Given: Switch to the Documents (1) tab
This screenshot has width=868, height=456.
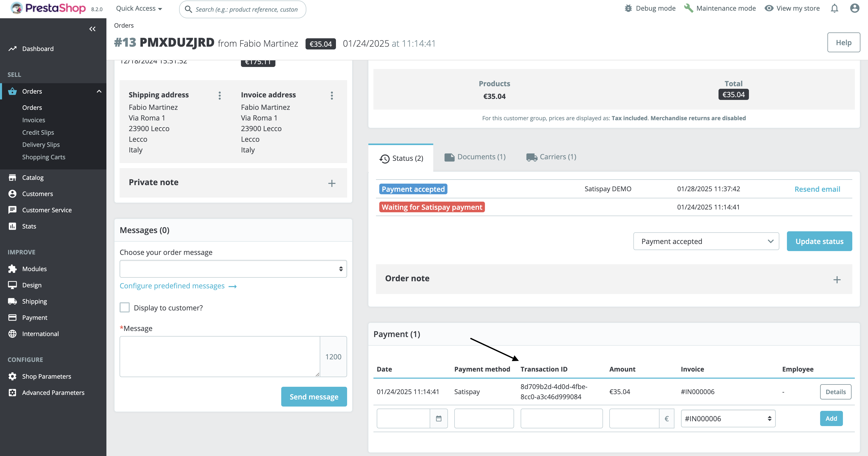Looking at the screenshot, I should pyautogui.click(x=475, y=157).
